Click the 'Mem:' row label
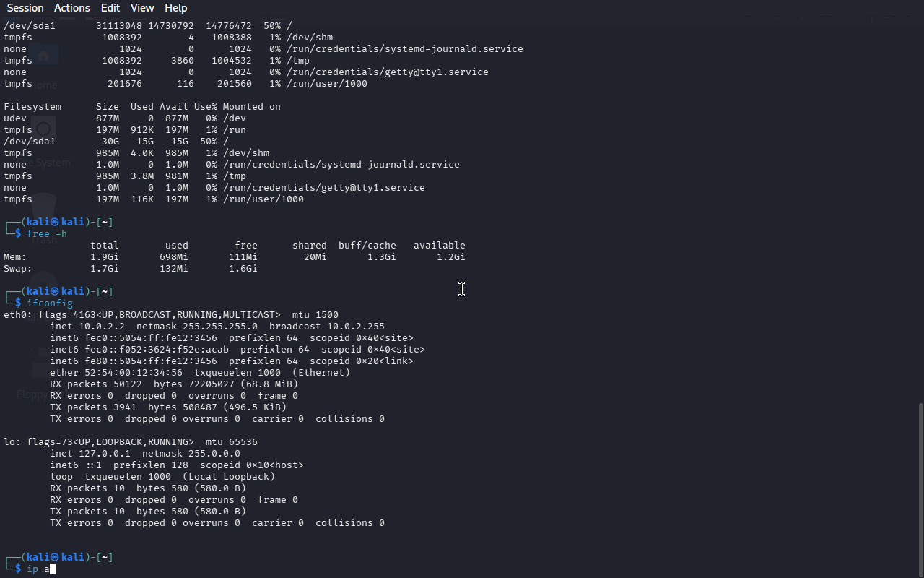The height and width of the screenshot is (578, 924). [15, 257]
